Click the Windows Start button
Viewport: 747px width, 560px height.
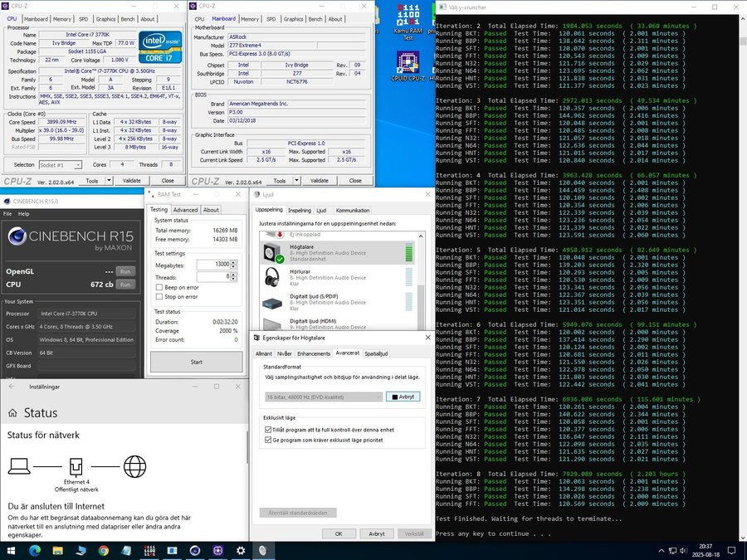coord(12,549)
